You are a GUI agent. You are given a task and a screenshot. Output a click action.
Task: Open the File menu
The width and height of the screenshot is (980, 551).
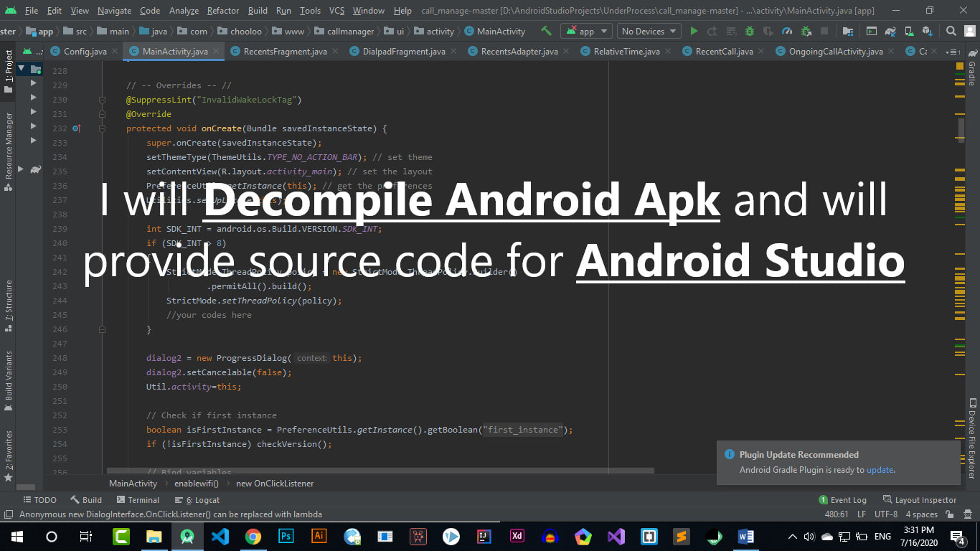pyautogui.click(x=32, y=11)
